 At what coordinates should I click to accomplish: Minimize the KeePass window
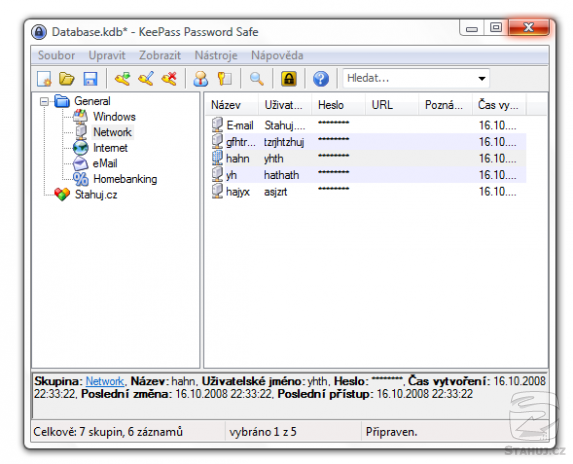(472, 28)
